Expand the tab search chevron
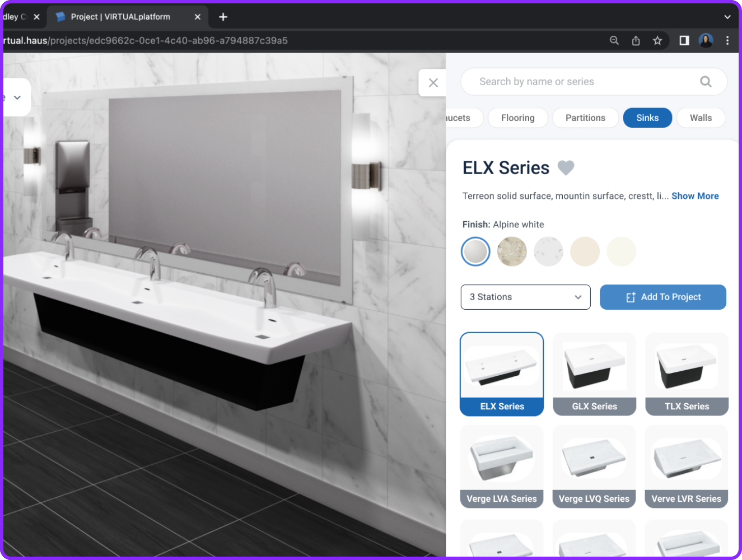Screen dimensions: 742x560 click(727, 17)
